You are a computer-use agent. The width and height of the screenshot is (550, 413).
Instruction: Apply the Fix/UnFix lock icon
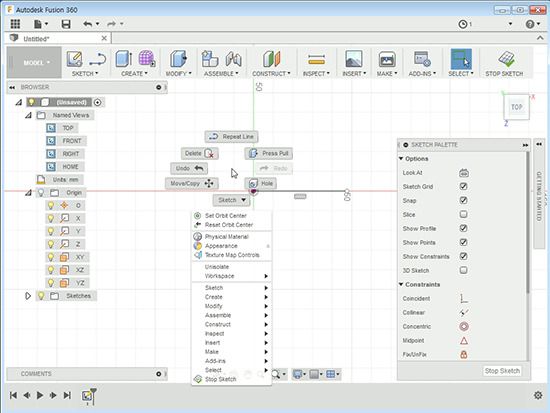pos(464,354)
